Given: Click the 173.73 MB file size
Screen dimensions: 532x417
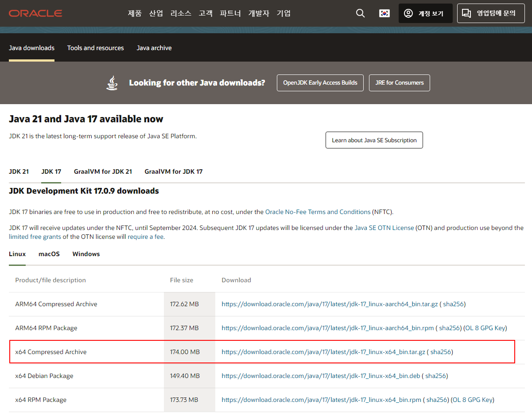Looking at the screenshot, I should click(184, 400).
